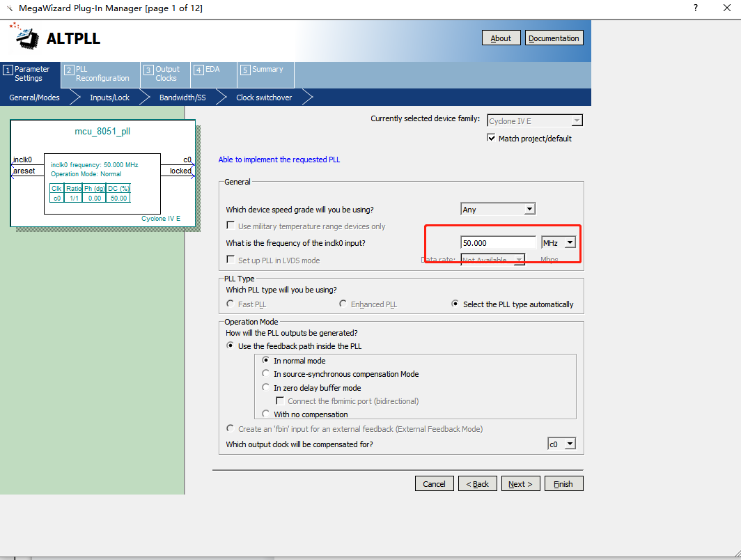Select the Fast PLL radio button
This screenshot has height=560, width=741.
[230, 304]
